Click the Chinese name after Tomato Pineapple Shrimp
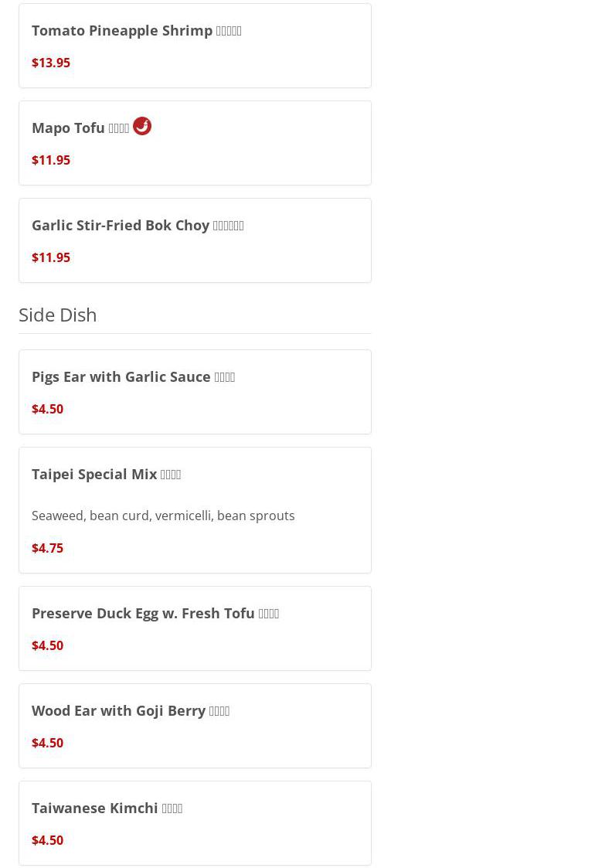595x868 pixels. coord(229,31)
